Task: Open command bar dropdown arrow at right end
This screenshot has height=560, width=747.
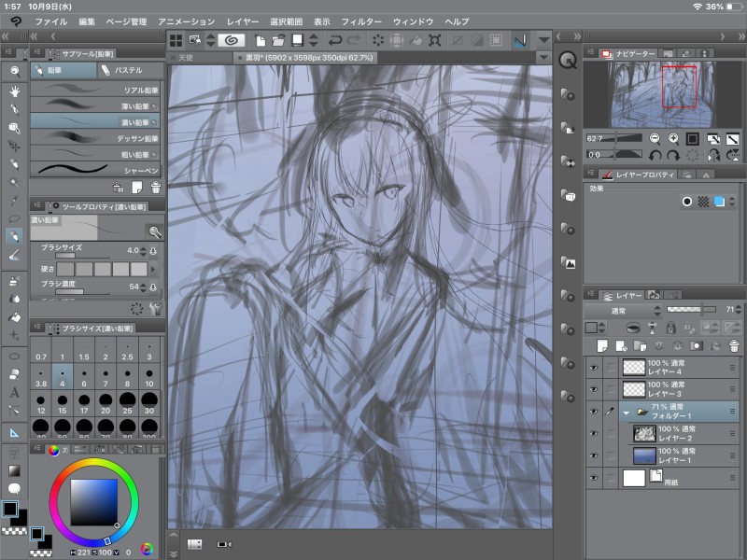Action: click(543, 40)
